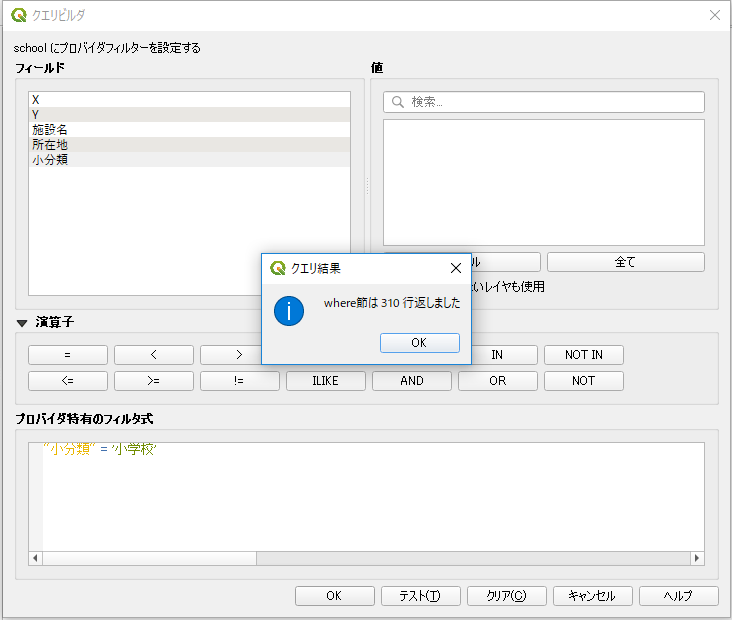732x620 pixels.
Task: Click the テスト(T) button
Action: point(420,596)
